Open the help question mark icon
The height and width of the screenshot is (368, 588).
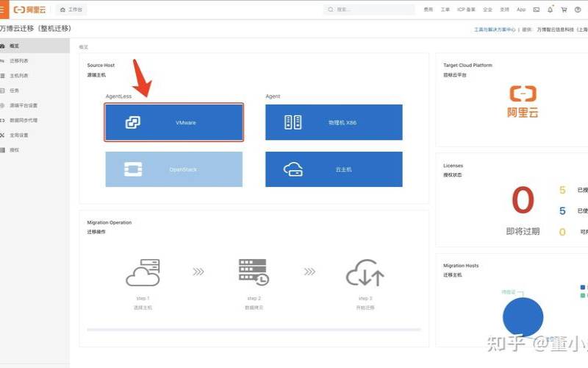tap(578, 10)
